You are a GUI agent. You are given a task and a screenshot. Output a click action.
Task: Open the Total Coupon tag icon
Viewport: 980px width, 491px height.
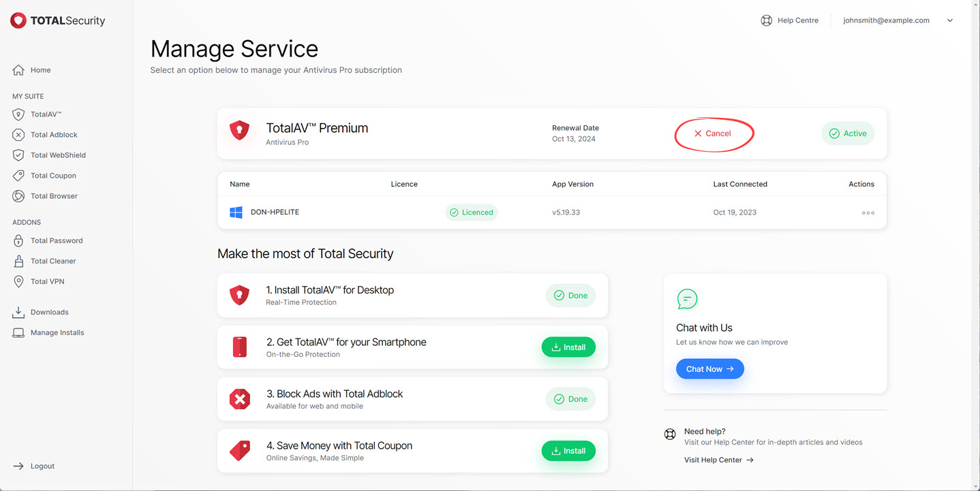[18, 176]
